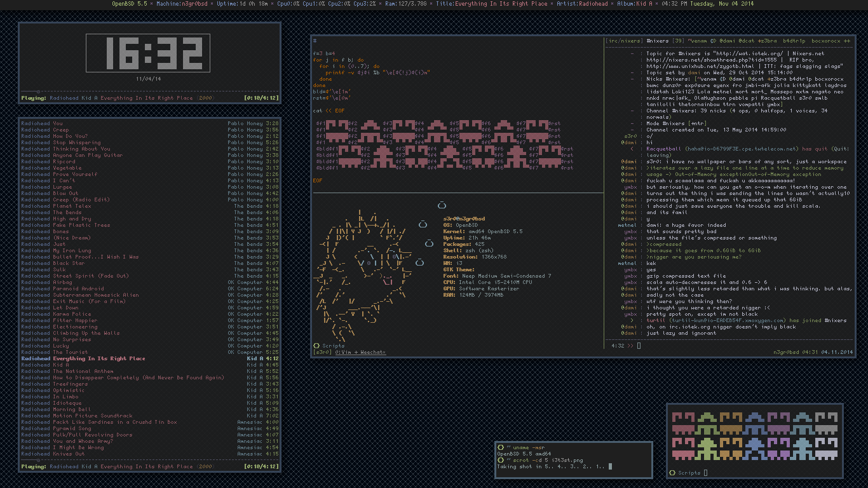Click the large 16:32 clock display
Image resolution: width=868 pixels, height=488 pixels.
tap(149, 53)
